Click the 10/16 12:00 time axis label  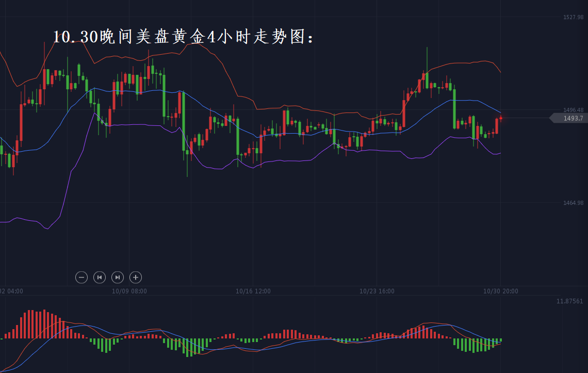[253, 291]
